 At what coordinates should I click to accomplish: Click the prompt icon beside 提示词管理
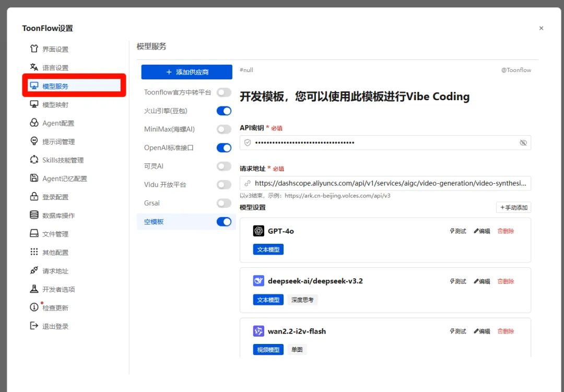coord(34,141)
